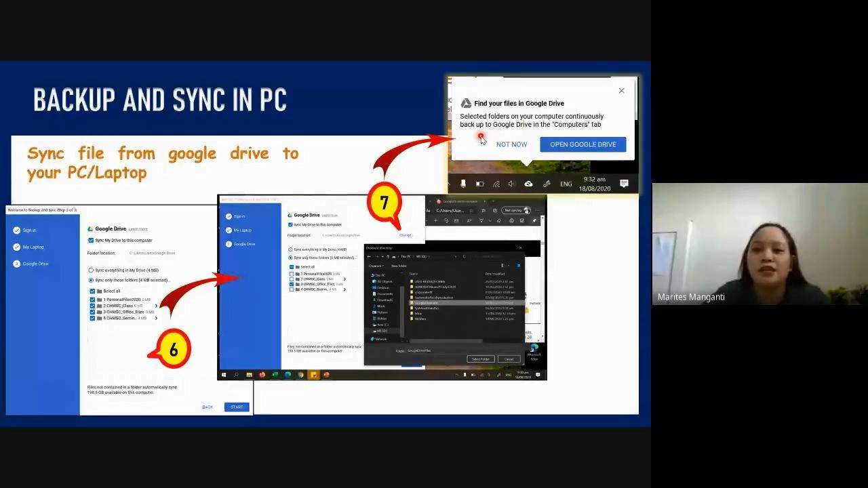The width and height of the screenshot is (868, 488).
Task: Select This PC in the directory tree
Action: [378, 275]
